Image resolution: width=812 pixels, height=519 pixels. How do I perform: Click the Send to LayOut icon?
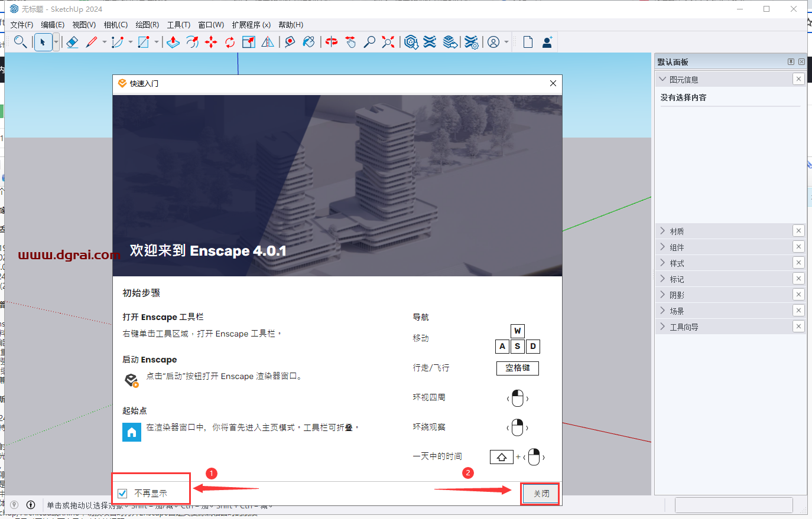click(x=450, y=42)
